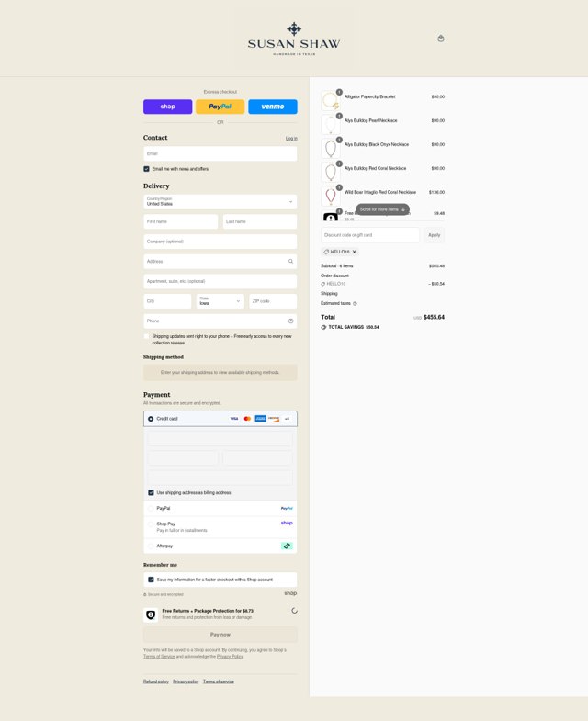Open the shopping cart bag icon

coord(440,39)
